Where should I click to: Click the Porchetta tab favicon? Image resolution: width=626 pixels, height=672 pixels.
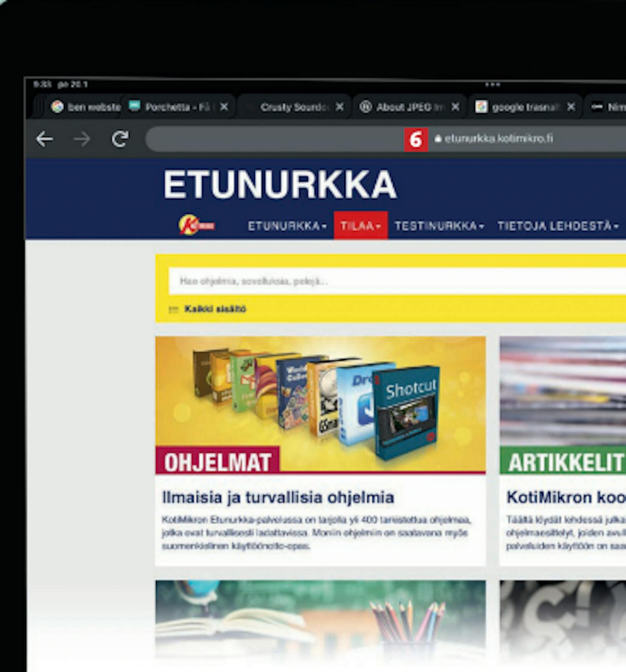click(134, 106)
